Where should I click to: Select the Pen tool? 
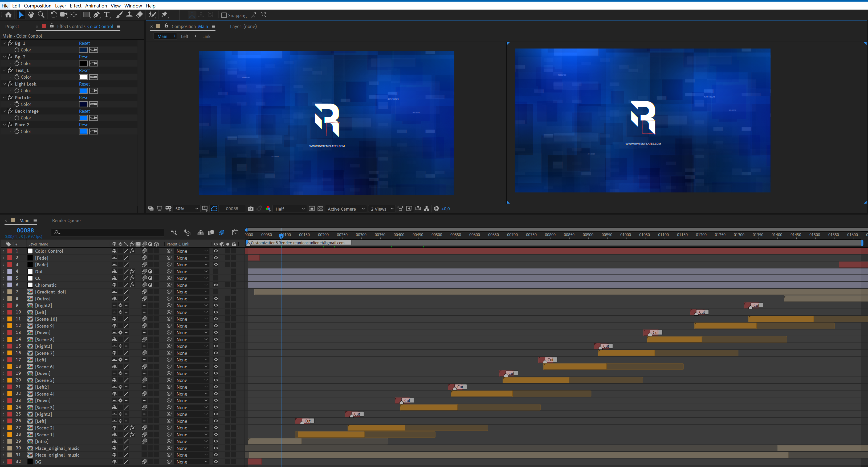click(97, 14)
